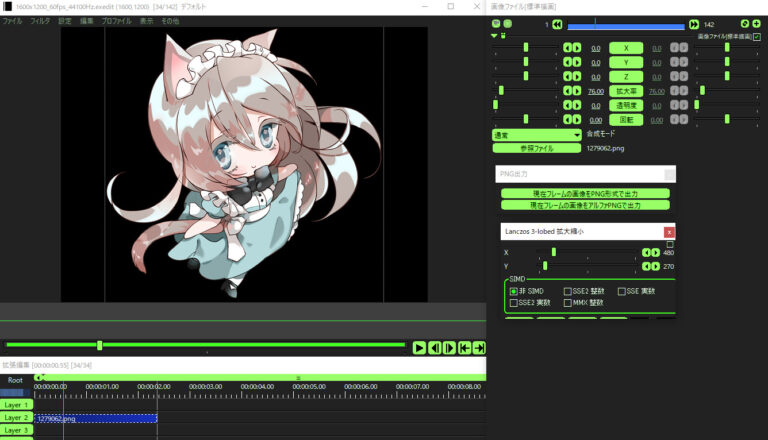Image resolution: width=768 pixels, height=440 pixels.
Task: Step forward one frame in preview
Action: point(450,347)
